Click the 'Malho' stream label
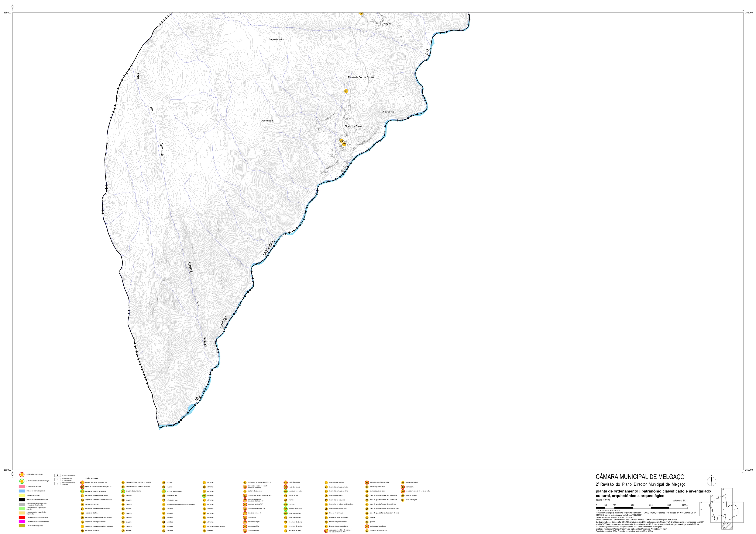This screenshot has height=534, width=756. pyautogui.click(x=205, y=341)
